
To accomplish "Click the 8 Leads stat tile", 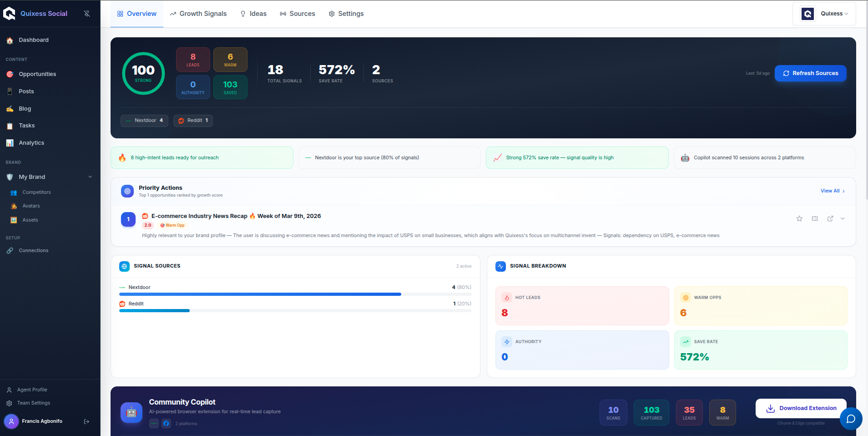I will (x=193, y=60).
